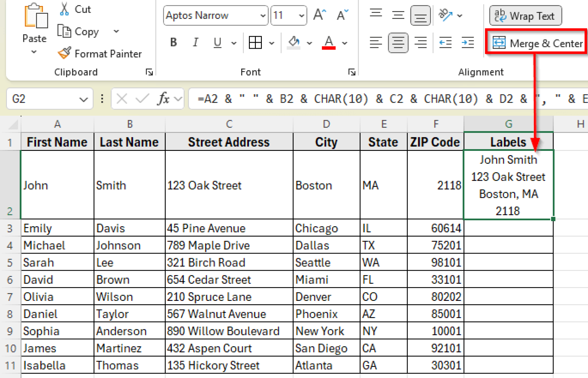
Task: Click the Orientation text angle icon
Action: coord(445,15)
